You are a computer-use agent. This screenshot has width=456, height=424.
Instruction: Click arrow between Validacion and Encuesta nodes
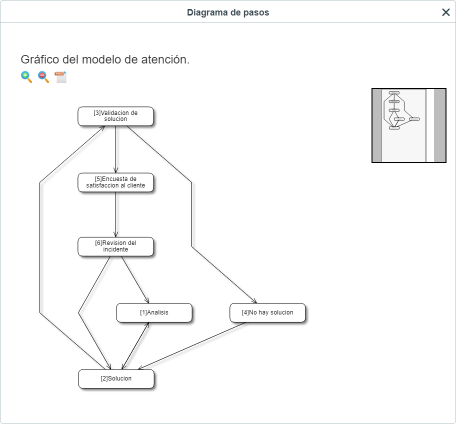click(x=116, y=149)
